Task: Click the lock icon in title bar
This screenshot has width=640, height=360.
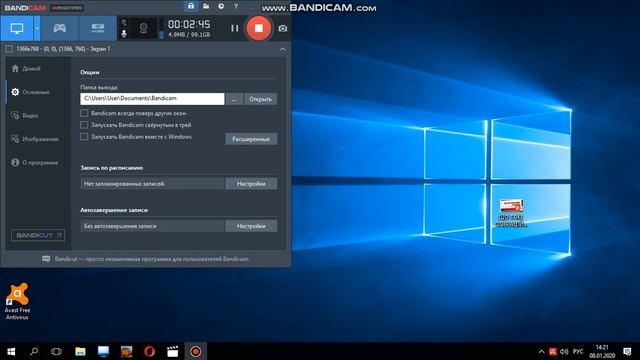Action: click(191, 6)
